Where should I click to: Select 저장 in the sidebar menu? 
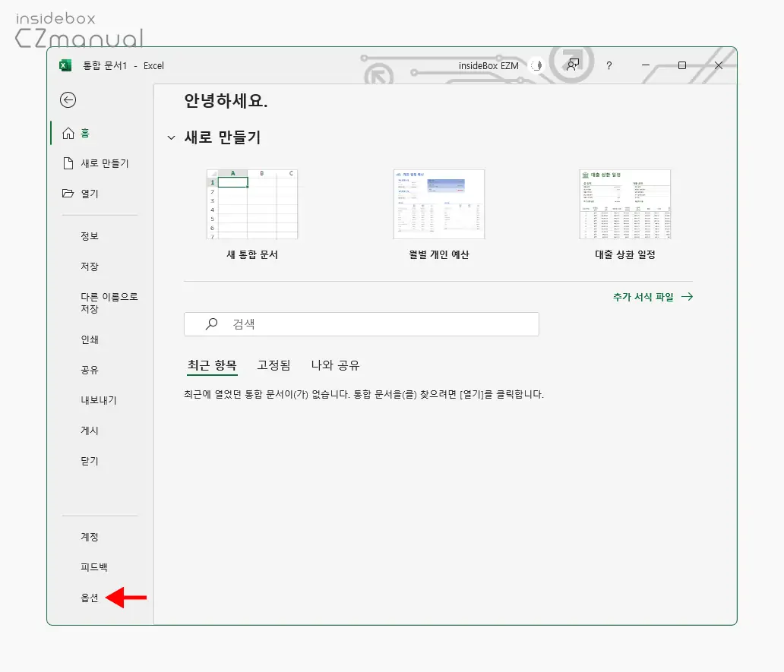(x=90, y=267)
